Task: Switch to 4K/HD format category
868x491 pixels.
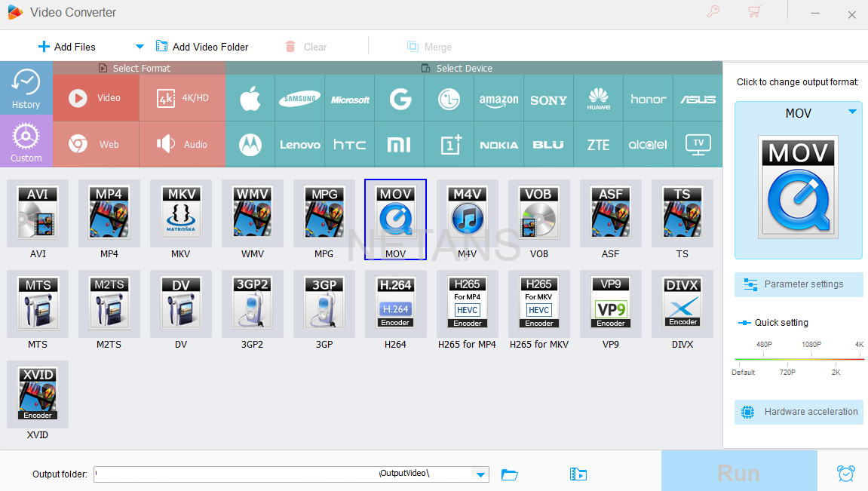Action: [182, 98]
